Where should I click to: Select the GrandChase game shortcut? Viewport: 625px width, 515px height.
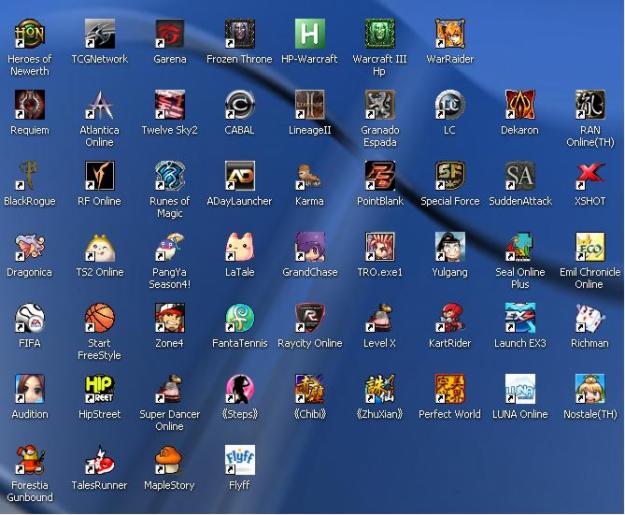[309, 247]
